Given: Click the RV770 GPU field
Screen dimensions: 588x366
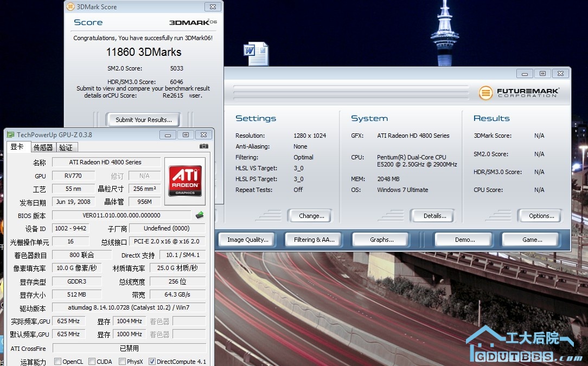Looking at the screenshot, I should coord(74,176).
